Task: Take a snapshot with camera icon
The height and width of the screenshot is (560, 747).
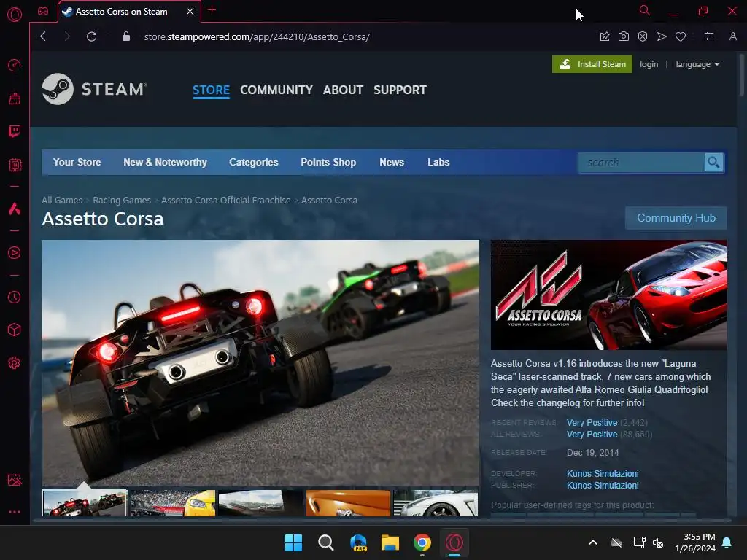Action: pyautogui.click(x=623, y=36)
